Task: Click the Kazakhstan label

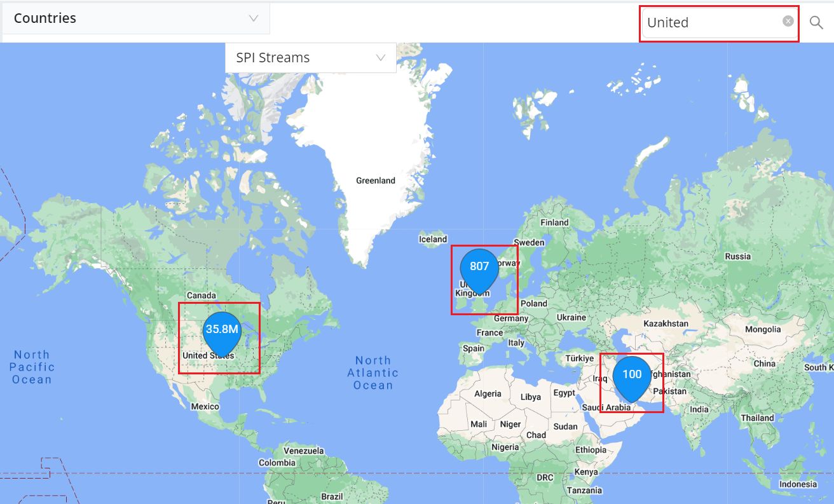Action: [x=666, y=324]
